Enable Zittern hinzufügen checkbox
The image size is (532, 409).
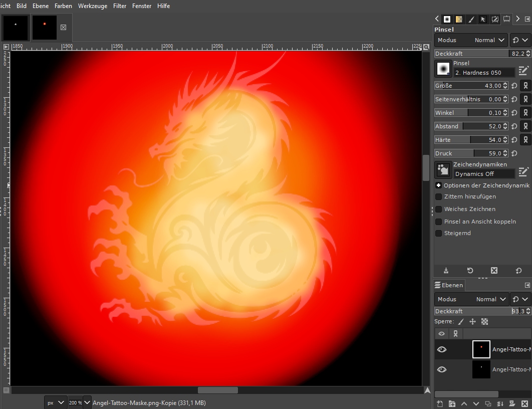438,196
